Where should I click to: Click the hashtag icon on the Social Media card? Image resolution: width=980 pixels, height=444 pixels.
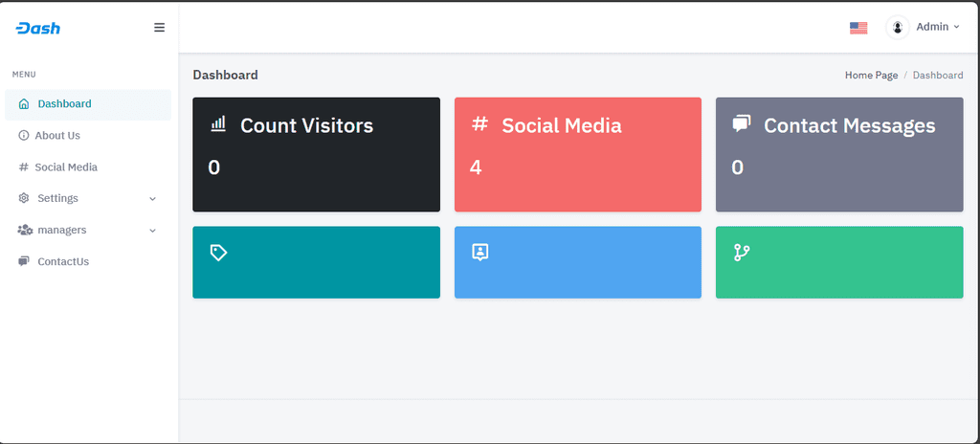[479, 123]
